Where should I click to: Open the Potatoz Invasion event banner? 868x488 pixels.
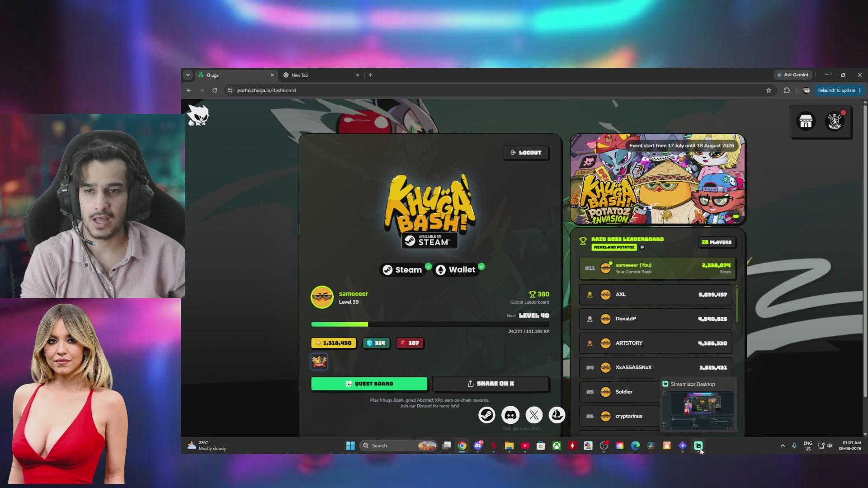657,179
